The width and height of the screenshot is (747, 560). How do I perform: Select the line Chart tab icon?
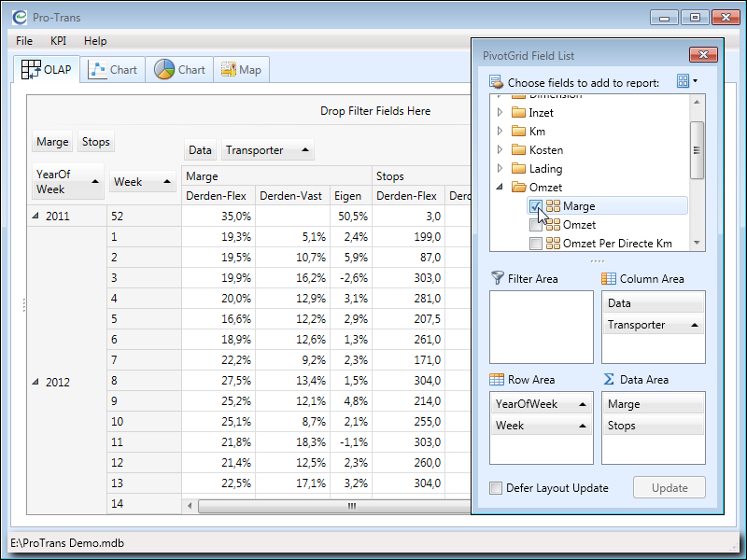point(97,70)
